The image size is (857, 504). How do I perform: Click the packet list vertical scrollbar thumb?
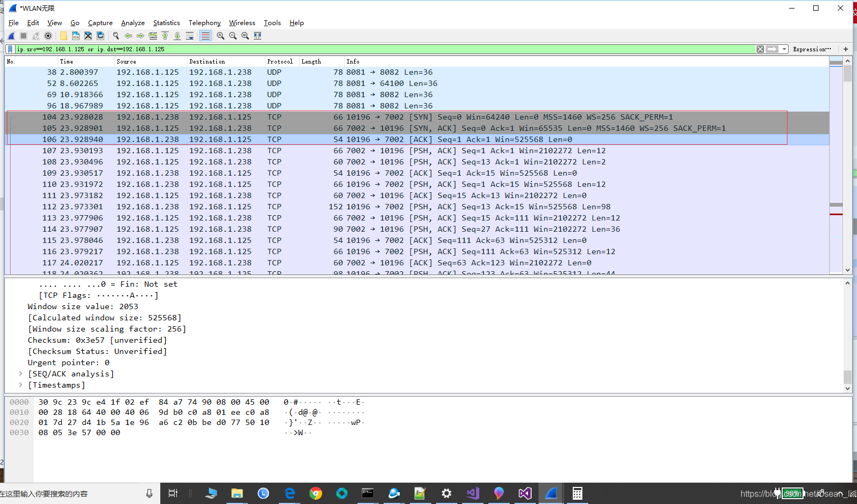point(848,73)
